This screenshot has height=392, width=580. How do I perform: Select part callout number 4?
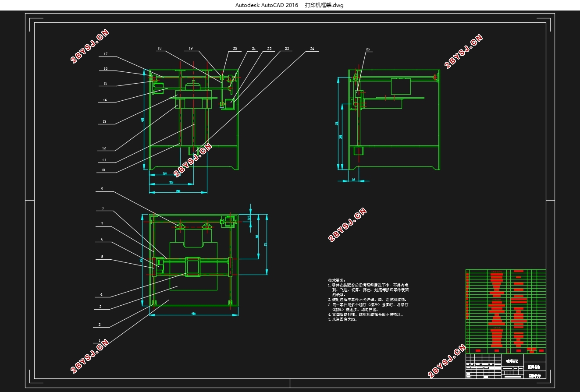coord(101,294)
